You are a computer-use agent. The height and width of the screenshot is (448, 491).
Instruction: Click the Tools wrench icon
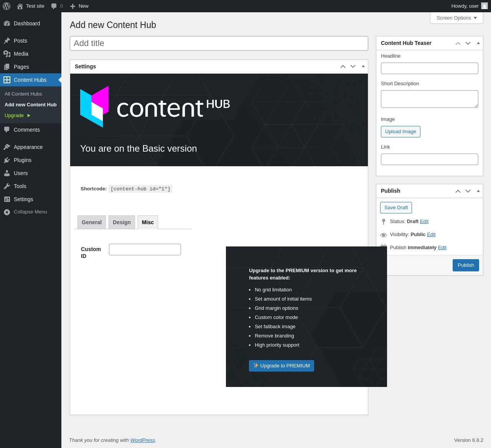pyautogui.click(x=7, y=186)
